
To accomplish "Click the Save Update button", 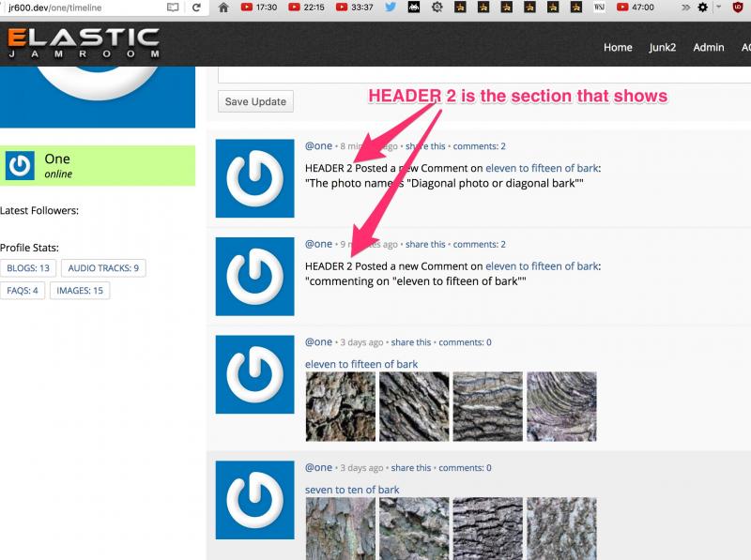I will (x=255, y=101).
